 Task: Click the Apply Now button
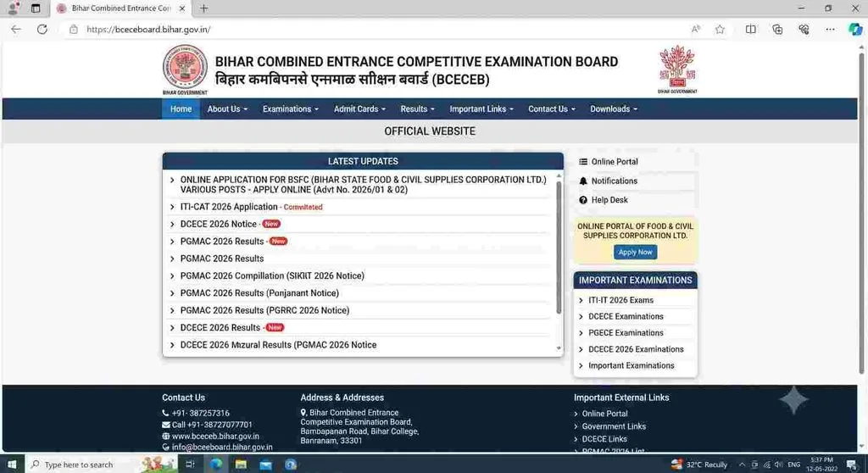(x=635, y=252)
